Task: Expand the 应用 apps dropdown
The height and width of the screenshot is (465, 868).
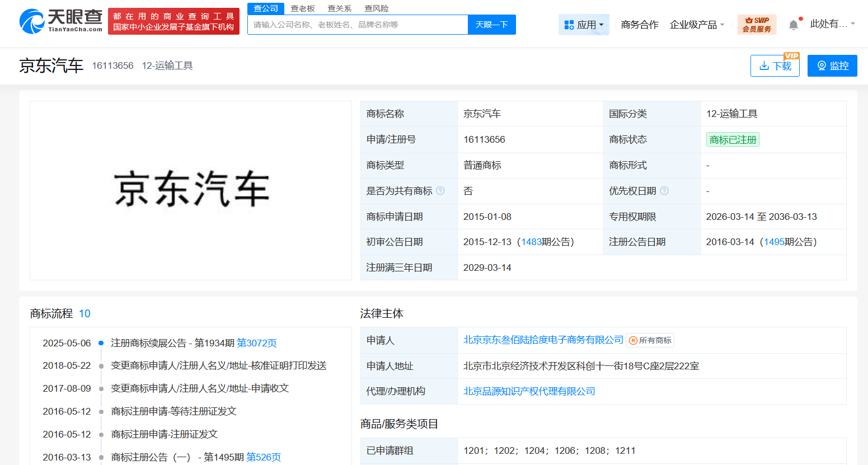Action: 584,25
